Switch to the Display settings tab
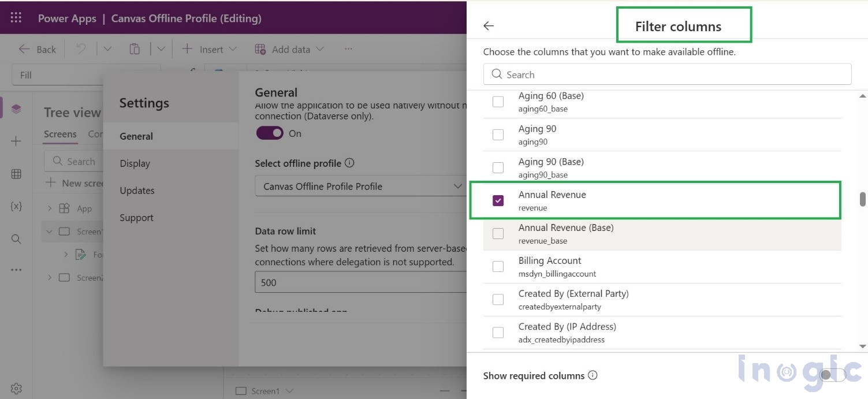This screenshot has height=399, width=868. pyautogui.click(x=134, y=163)
